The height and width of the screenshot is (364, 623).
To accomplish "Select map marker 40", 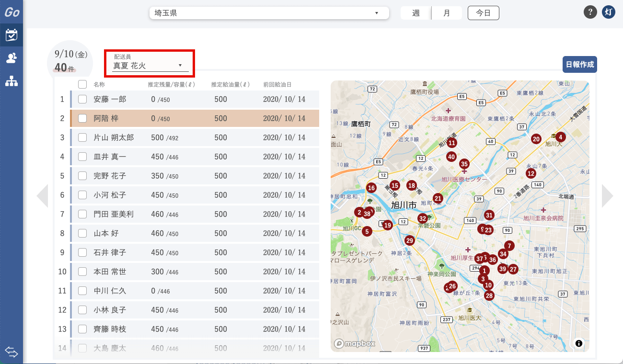I will [451, 157].
